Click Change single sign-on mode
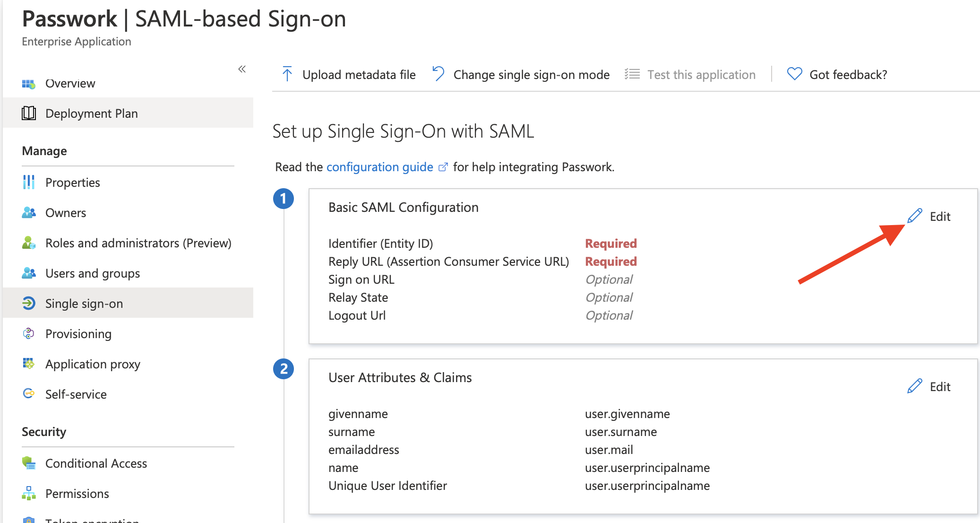 (531, 74)
